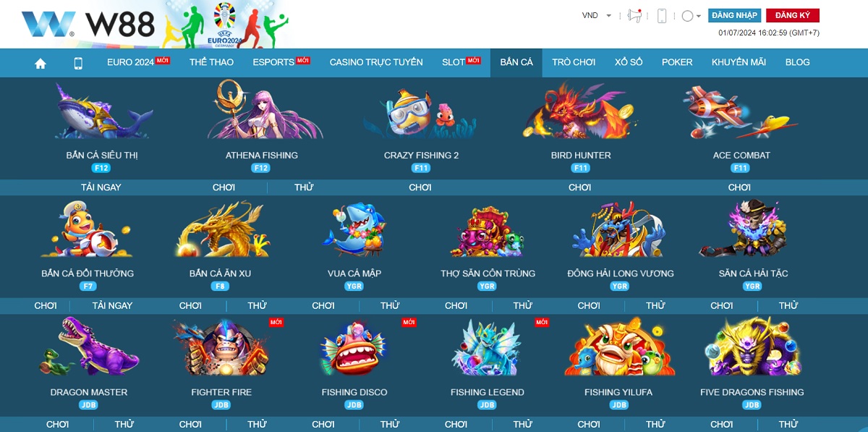Switch to the Casino Trực Tuyến tab

376,62
